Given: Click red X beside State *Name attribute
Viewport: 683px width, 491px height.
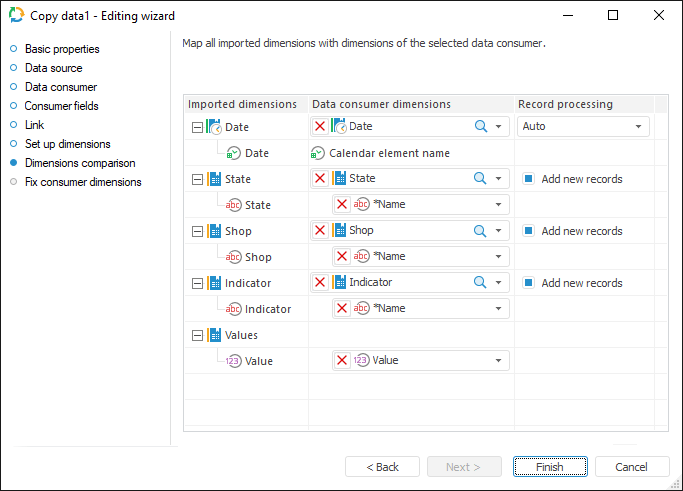Looking at the screenshot, I should pos(342,205).
